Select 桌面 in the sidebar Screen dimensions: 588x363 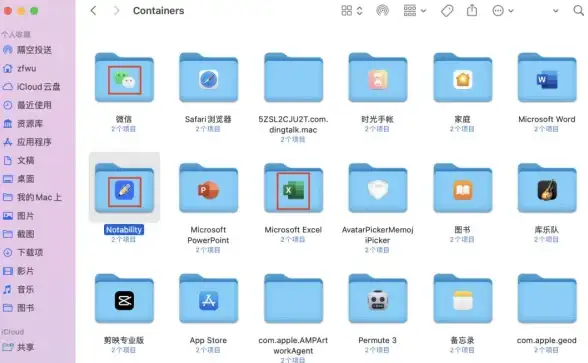19,179
